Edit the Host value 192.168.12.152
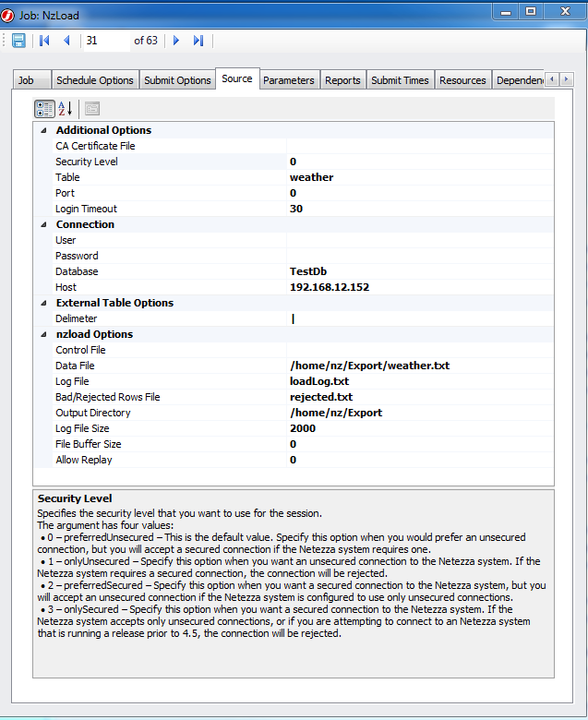This screenshot has width=588, height=720. (420, 287)
